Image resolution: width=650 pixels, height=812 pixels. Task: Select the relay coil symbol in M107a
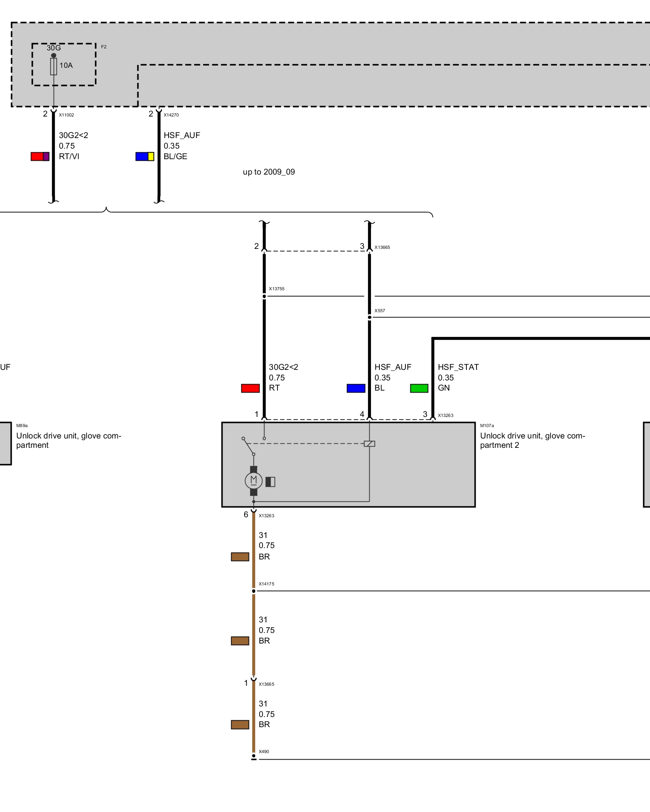coord(369,444)
